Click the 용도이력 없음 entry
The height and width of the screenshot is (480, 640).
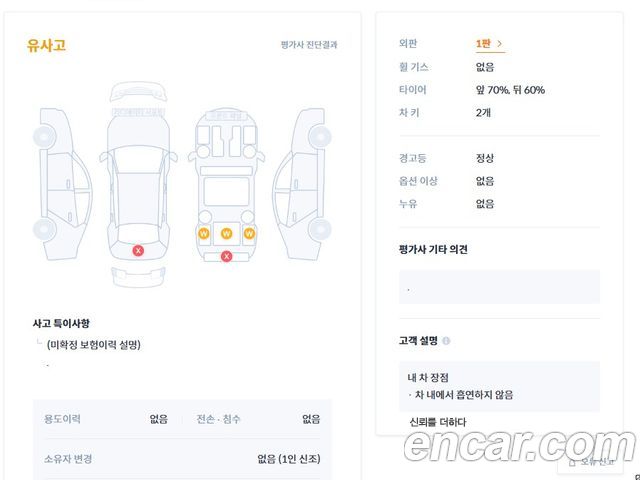105,419
